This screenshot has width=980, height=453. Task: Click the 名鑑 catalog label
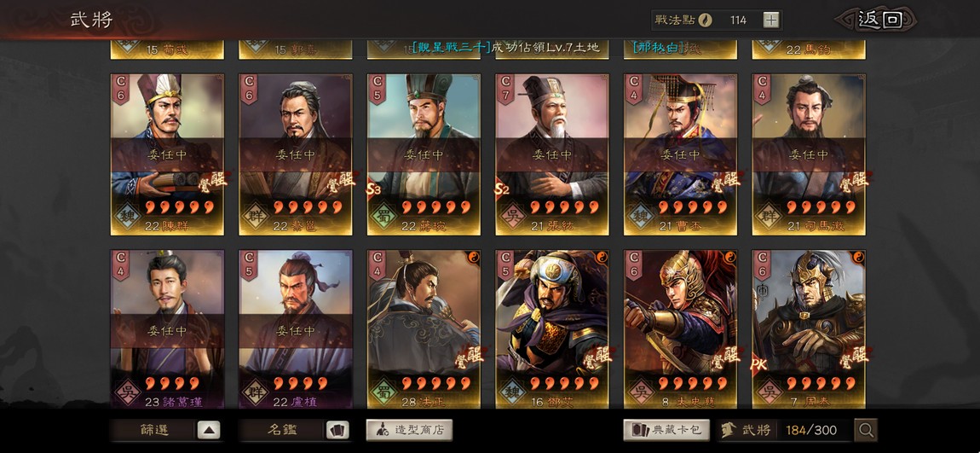[x=282, y=430]
